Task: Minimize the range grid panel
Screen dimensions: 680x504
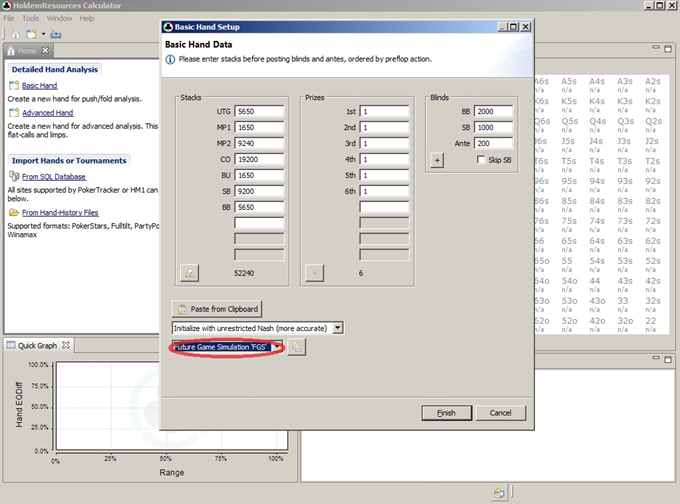Action: click(656, 47)
